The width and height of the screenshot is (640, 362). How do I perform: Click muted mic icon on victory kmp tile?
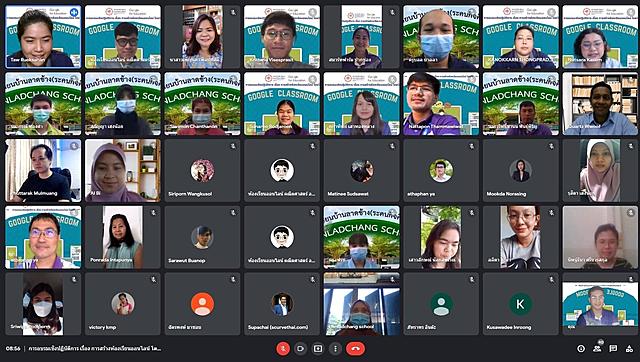coord(153,280)
